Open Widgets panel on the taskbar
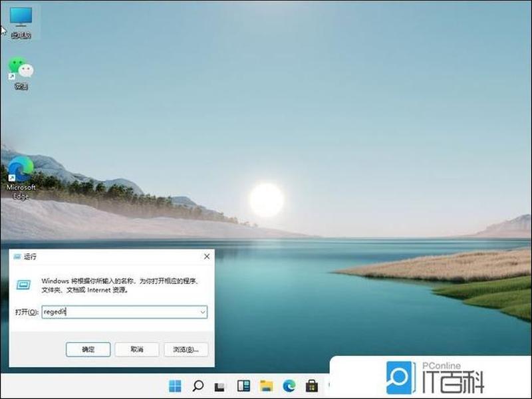Image resolution: width=532 pixels, height=399 pixels. [243, 386]
